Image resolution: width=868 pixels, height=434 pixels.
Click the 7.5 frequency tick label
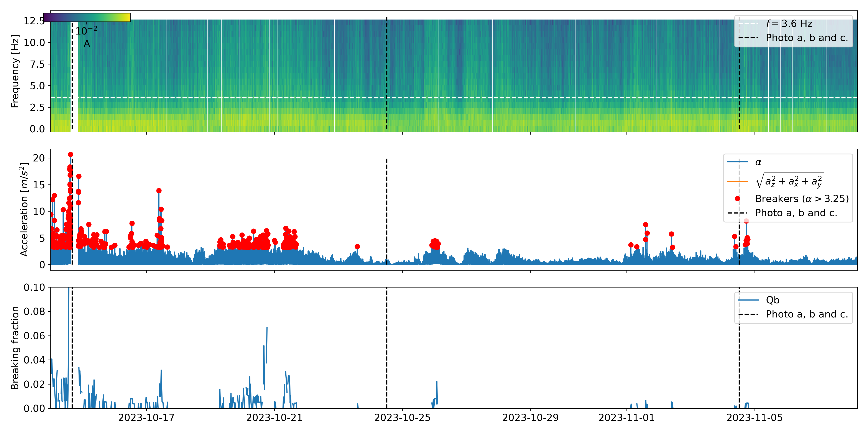pyautogui.click(x=37, y=64)
